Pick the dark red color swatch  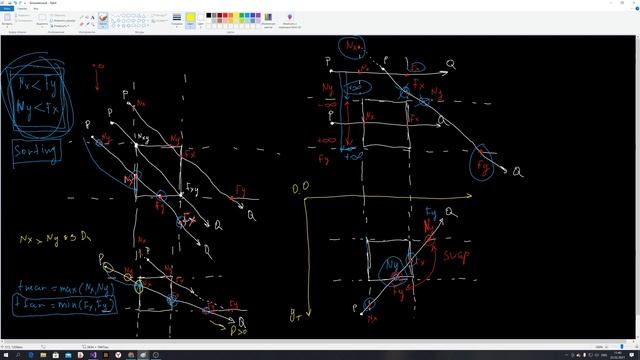pos(220,15)
